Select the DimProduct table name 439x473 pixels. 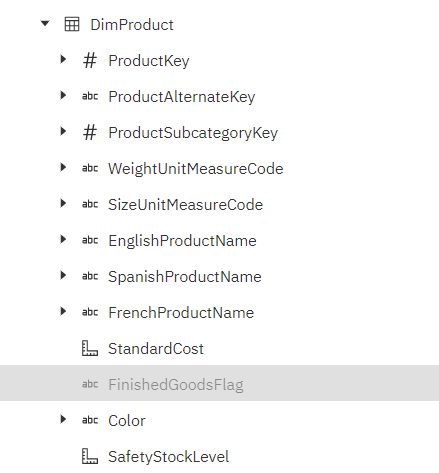(132, 25)
